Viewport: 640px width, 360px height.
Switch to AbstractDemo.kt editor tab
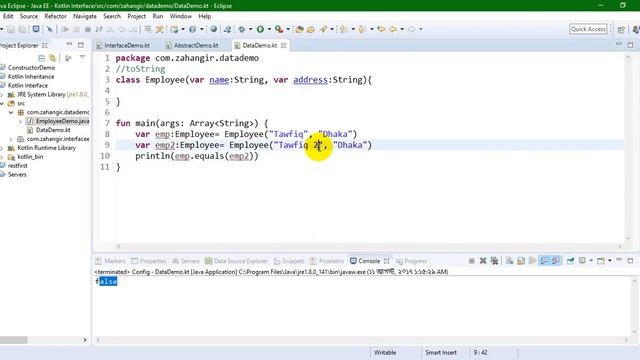pos(196,45)
